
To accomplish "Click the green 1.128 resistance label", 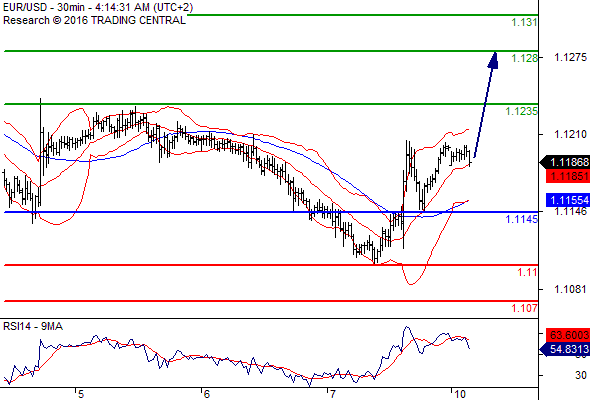I will [524, 58].
